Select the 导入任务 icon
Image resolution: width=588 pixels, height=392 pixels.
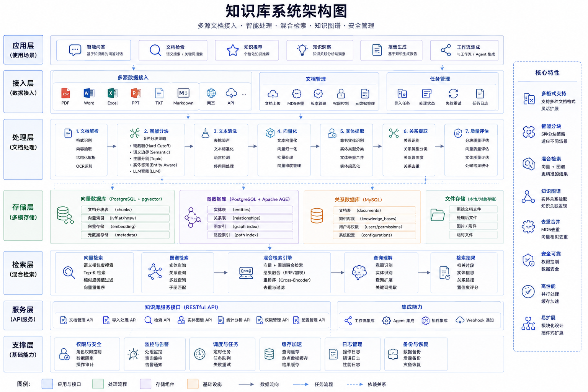(402, 94)
